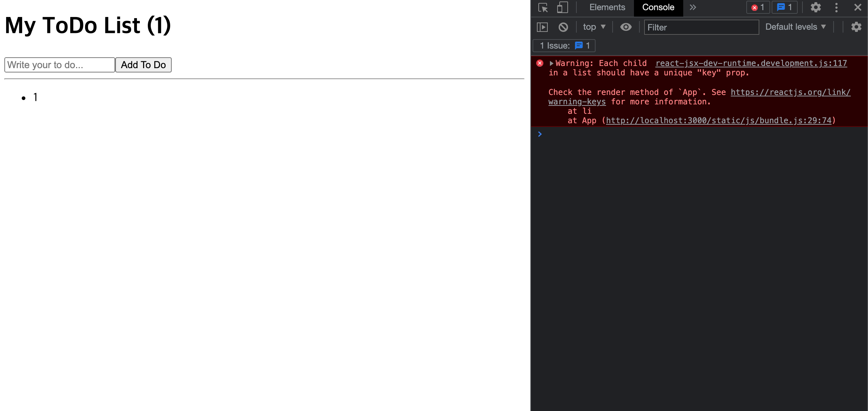Clear console with the block icon

click(563, 27)
